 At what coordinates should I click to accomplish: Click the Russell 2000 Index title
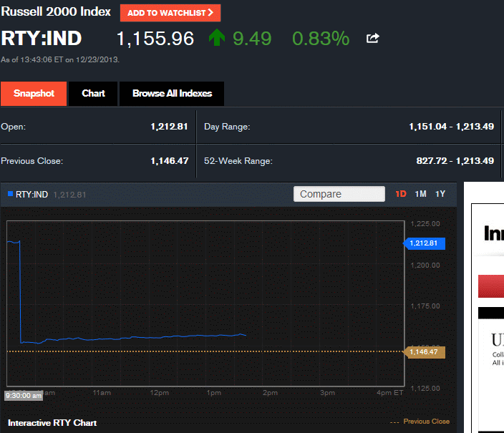[x=56, y=11]
